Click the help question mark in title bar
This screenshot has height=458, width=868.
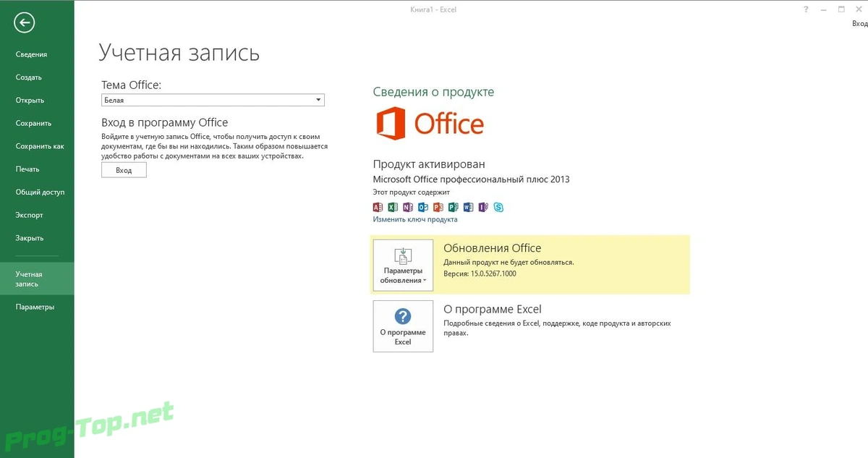[806, 9]
